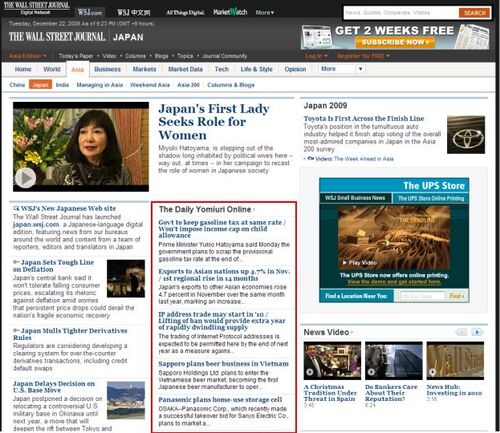The width and height of the screenshot is (500, 433).
Task: Switch to The UPS Store Online Printing tab
Action: click(431, 198)
